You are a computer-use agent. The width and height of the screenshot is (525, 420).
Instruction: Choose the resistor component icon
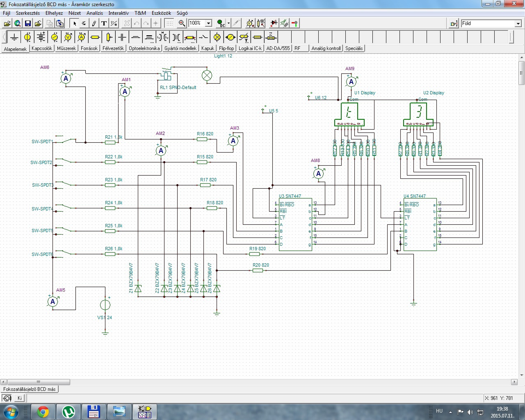95,37
